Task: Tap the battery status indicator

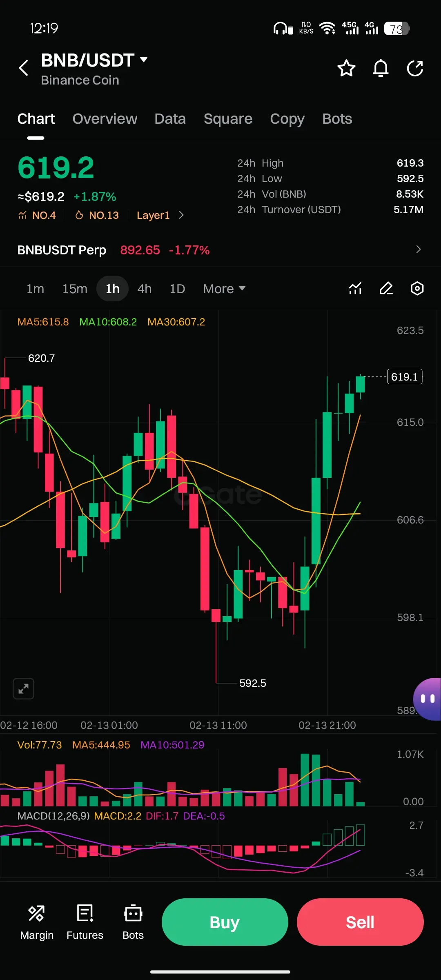Action: pyautogui.click(x=396, y=29)
